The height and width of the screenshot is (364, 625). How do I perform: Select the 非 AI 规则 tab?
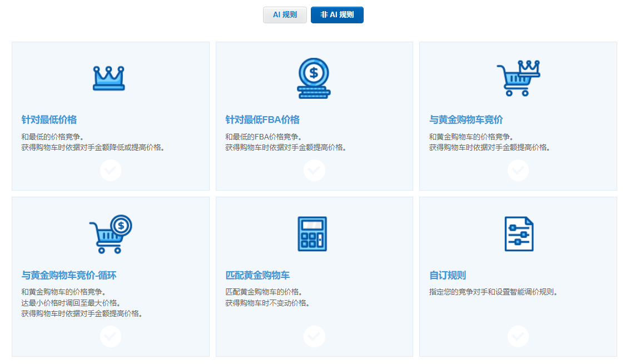tap(337, 15)
